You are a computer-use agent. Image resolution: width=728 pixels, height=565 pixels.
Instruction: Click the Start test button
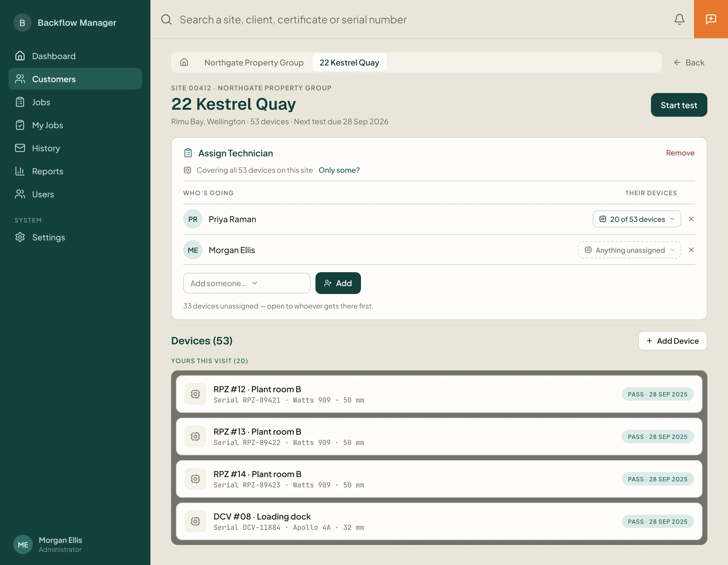(679, 105)
